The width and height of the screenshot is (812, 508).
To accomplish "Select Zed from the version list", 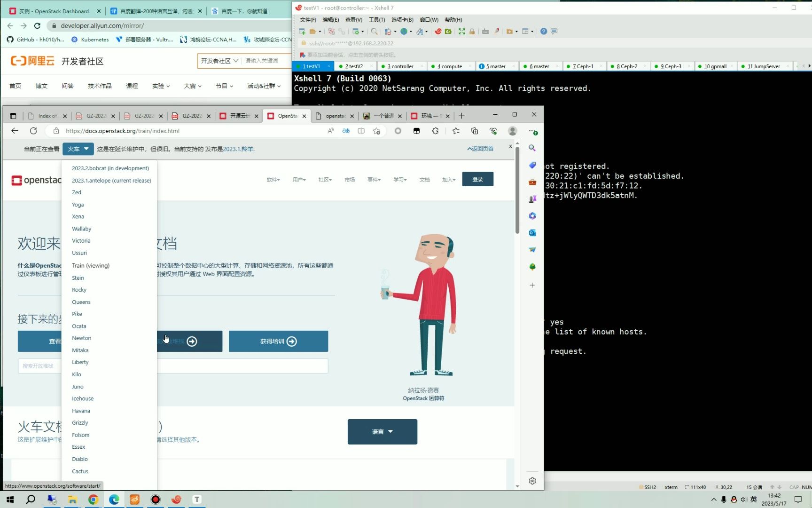I will click(x=77, y=192).
